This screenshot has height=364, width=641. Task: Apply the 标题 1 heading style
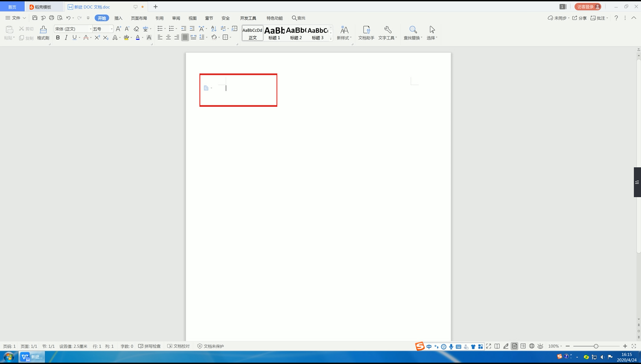coord(274,33)
